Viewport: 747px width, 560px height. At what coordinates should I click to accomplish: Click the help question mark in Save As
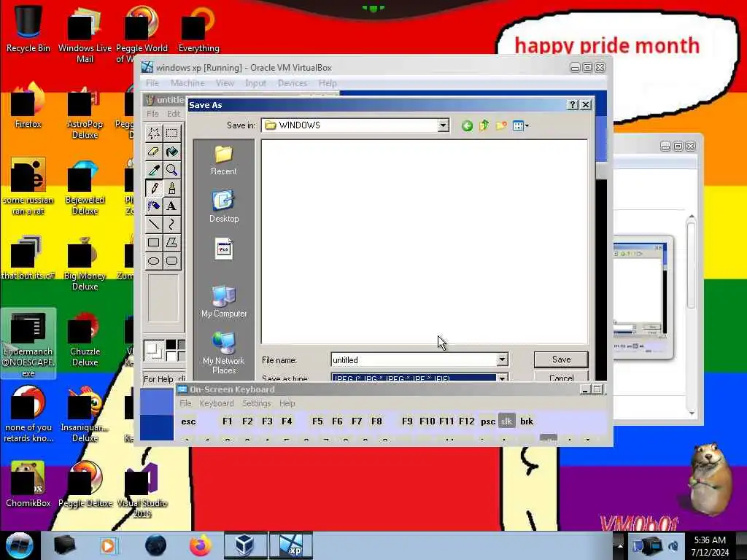click(573, 105)
